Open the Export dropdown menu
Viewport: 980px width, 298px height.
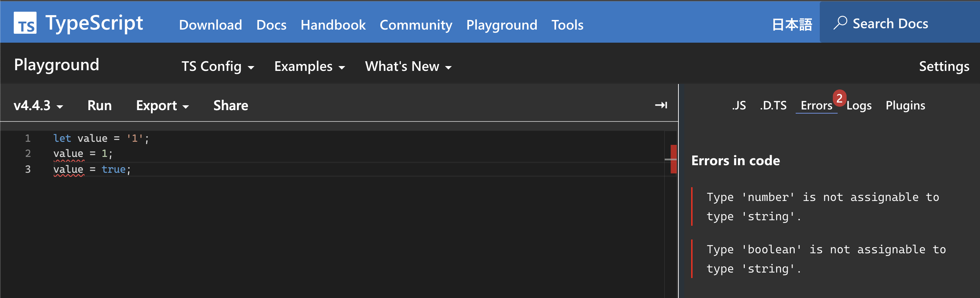point(162,105)
